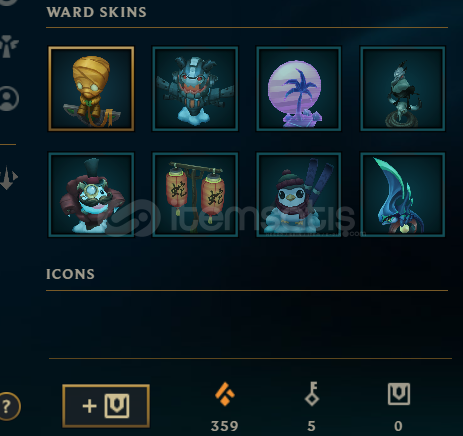The image size is (463, 436).
Task: Click the ICONS section header
Action: click(70, 274)
